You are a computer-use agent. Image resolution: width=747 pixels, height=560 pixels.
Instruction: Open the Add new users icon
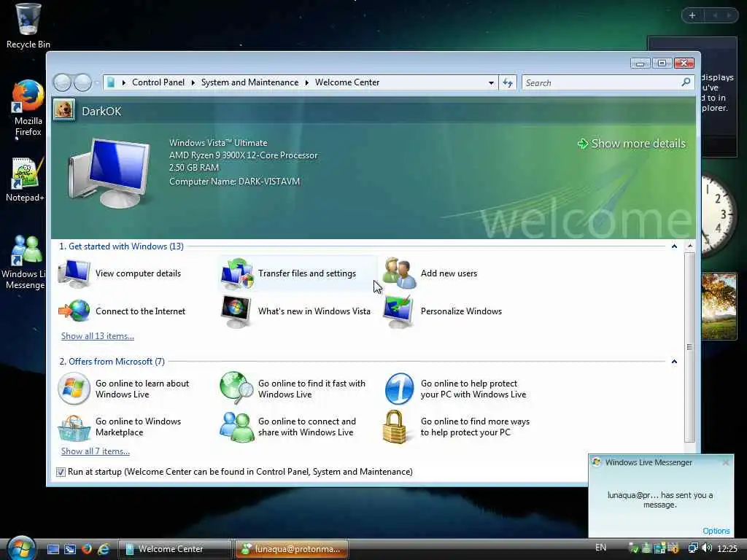(399, 273)
